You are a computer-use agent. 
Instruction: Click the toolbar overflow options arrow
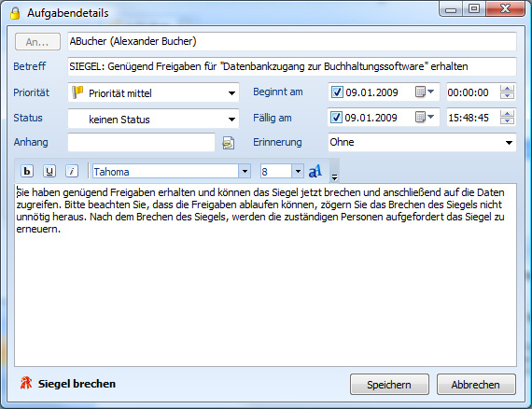pyautogui.click(x=334, y=176)
